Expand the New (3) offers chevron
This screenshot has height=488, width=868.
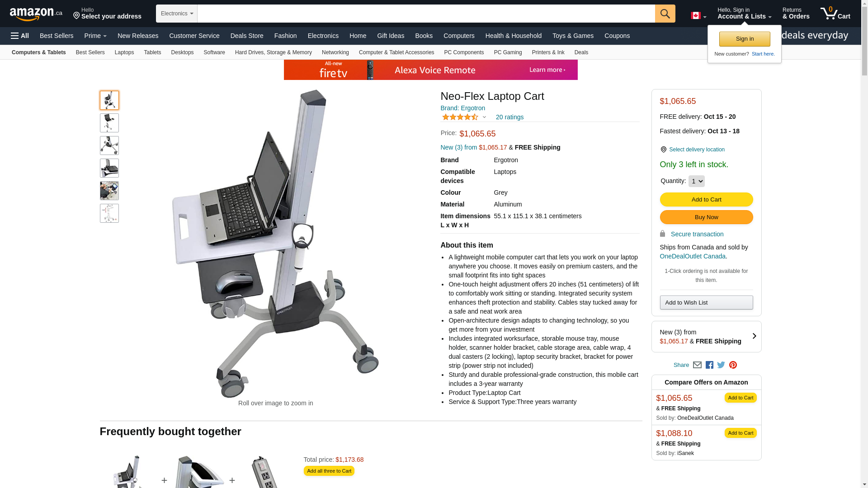coord(754,336)
